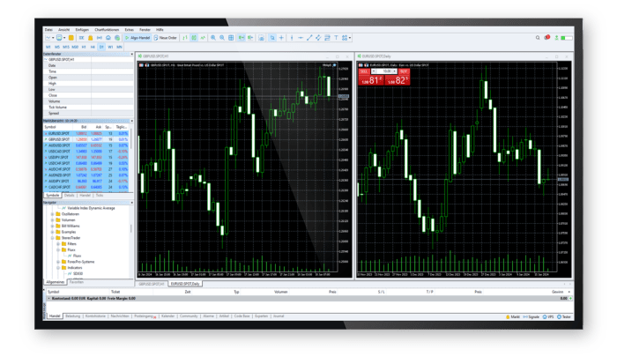Select the trendline drawing tool
Screen dimensions: 617x364
click(309, 38)
